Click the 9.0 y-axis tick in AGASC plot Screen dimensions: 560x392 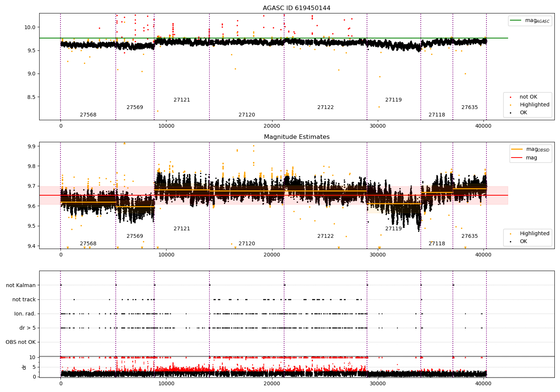[31, 74]
